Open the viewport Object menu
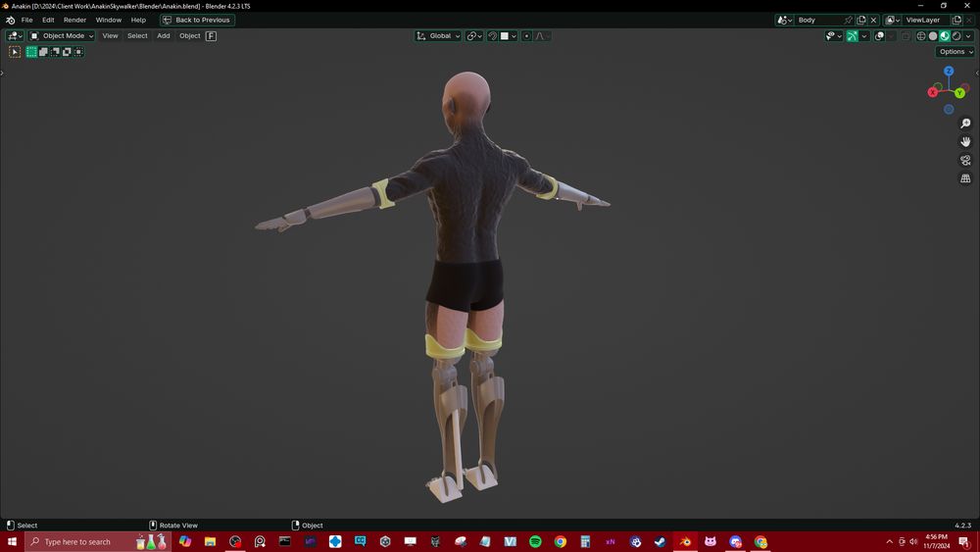Screen dimensions: 980x552 [x=189, y=36]
